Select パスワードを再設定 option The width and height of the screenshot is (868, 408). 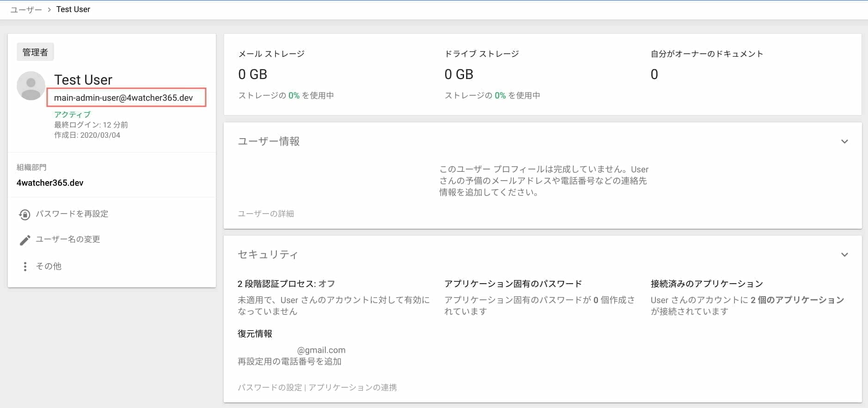pos(72,214)
